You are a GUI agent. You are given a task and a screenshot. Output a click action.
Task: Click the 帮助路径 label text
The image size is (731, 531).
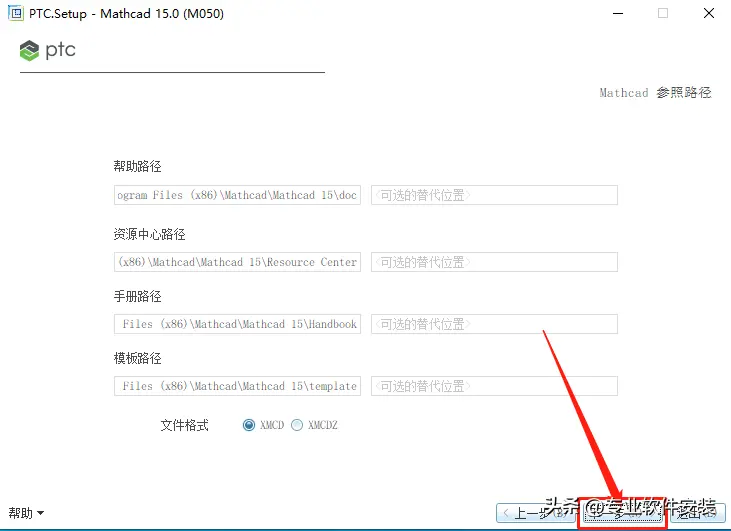coord(138,166)
